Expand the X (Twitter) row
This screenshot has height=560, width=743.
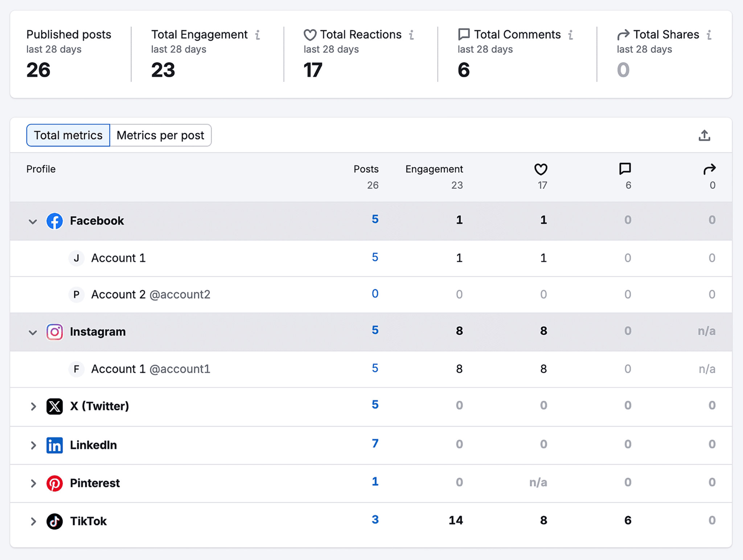[33, 406]
